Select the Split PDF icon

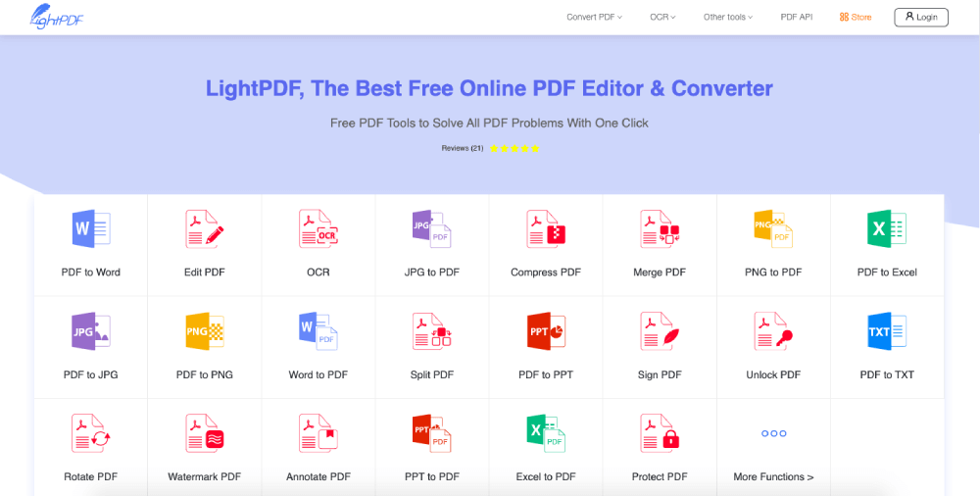coord(432,331)
